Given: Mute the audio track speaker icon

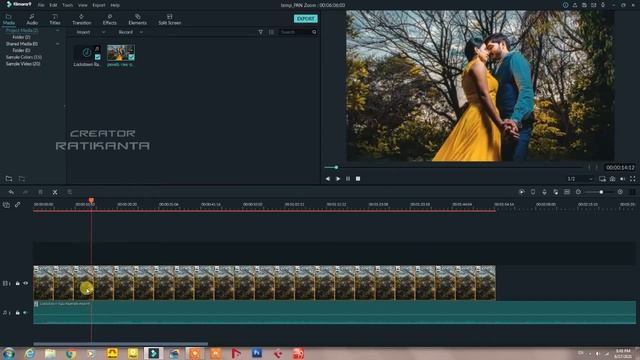Looking at the screenshot, I should (x=26, y=313).
